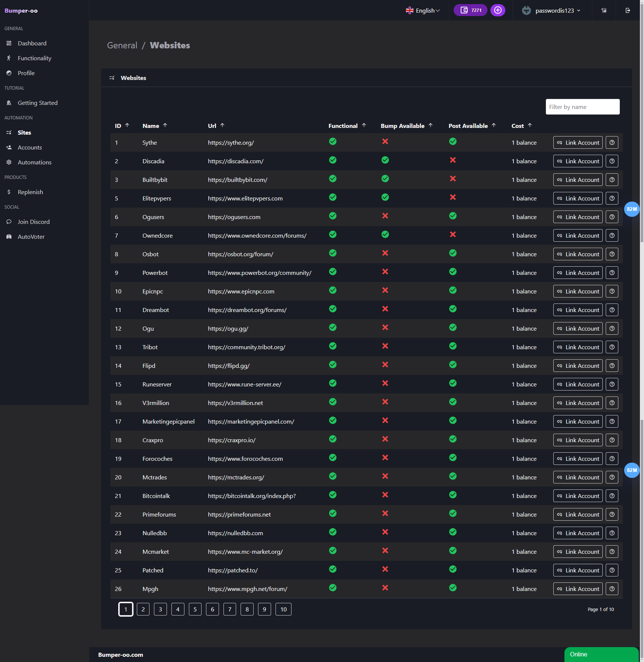Sort by Cost column arrow
This screenshot has width=644, height=662.
click(530, 125)
